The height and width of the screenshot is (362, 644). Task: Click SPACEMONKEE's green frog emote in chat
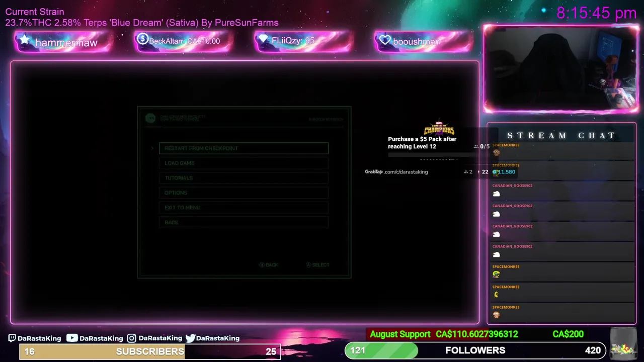[x=496, y=275]
